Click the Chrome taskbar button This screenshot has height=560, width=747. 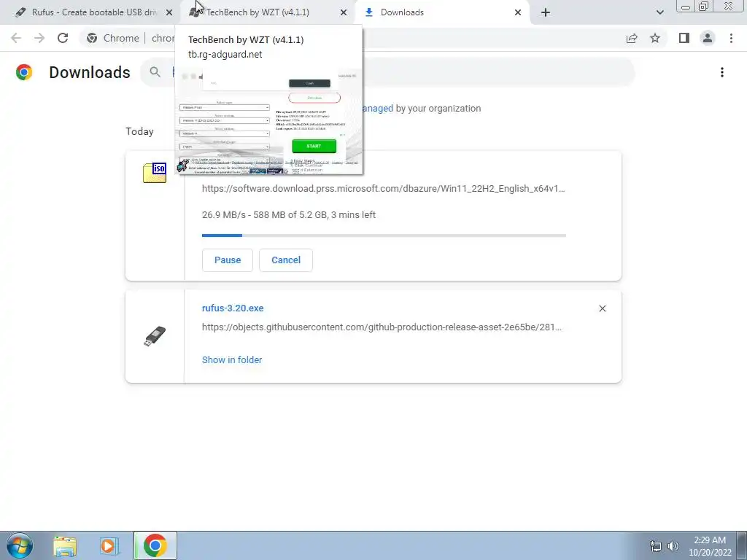click(155, 545)
